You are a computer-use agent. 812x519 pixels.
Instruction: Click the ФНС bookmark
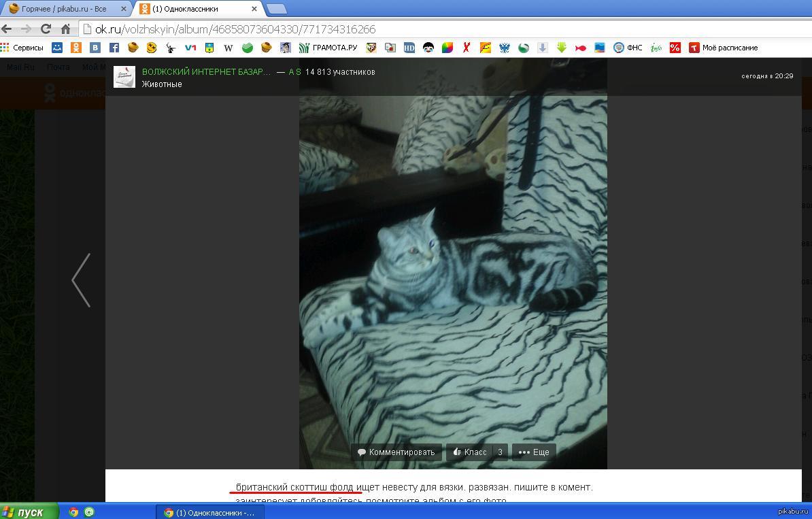tap(627, 48)
